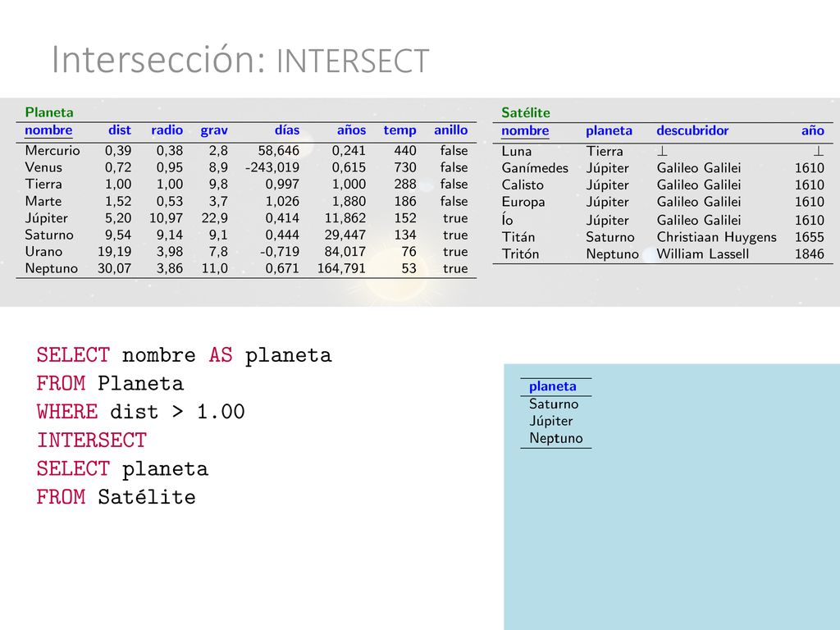Click the temp value '440' for Mercurio
840x630 pixels.
click(x=405, y=151)
